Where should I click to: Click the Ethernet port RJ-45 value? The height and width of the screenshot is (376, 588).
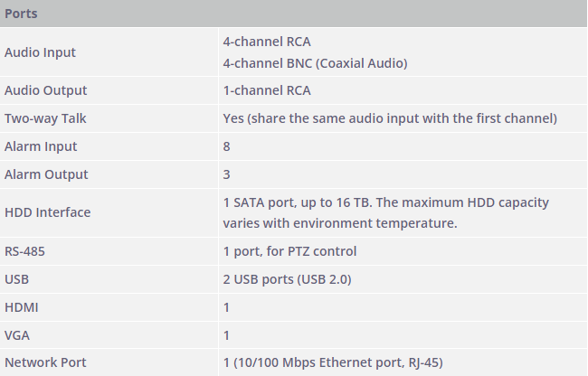(333, 362)
